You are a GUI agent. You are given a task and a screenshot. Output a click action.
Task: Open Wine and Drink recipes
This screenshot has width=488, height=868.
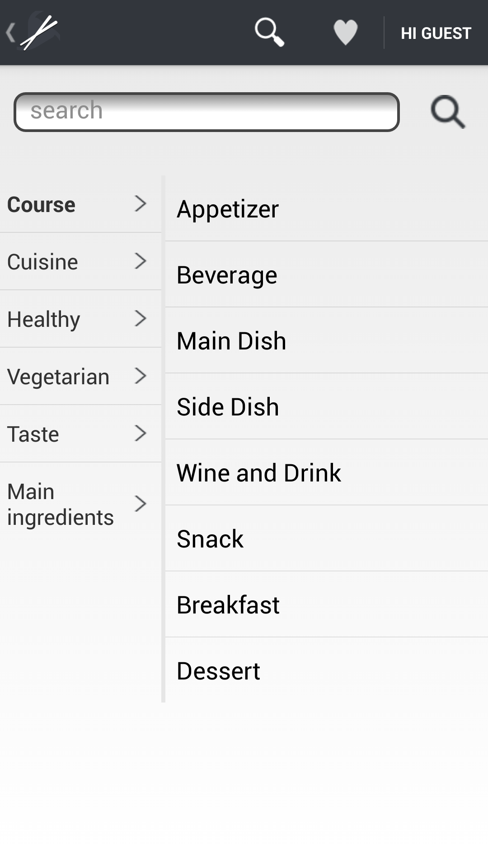[x=327, y=472]
